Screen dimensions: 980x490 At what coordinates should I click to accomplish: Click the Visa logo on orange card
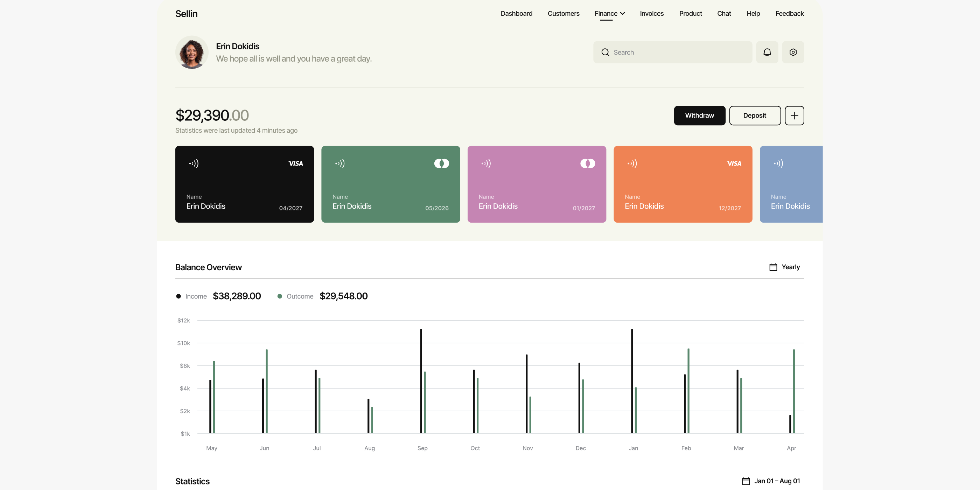click(734, 163)
